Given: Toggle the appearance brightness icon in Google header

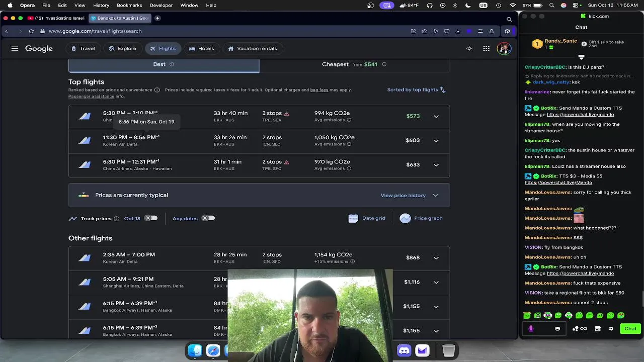Looking at the screenshot, I should (469, 49).
